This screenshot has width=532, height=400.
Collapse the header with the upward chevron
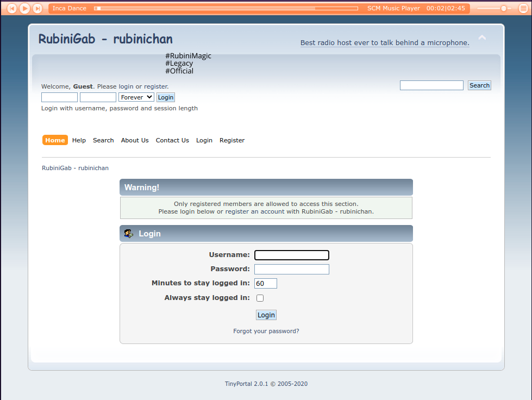[482, 37]
